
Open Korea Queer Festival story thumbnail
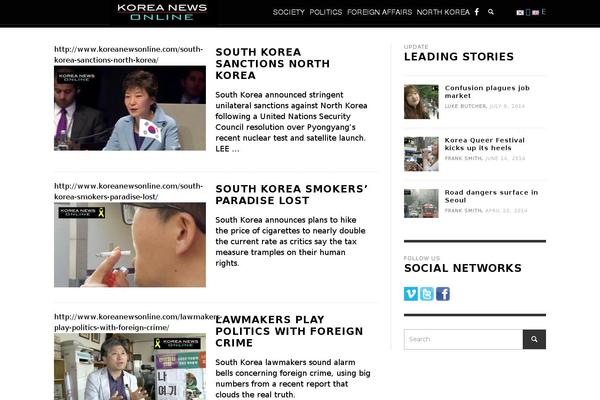click(421, 154)
